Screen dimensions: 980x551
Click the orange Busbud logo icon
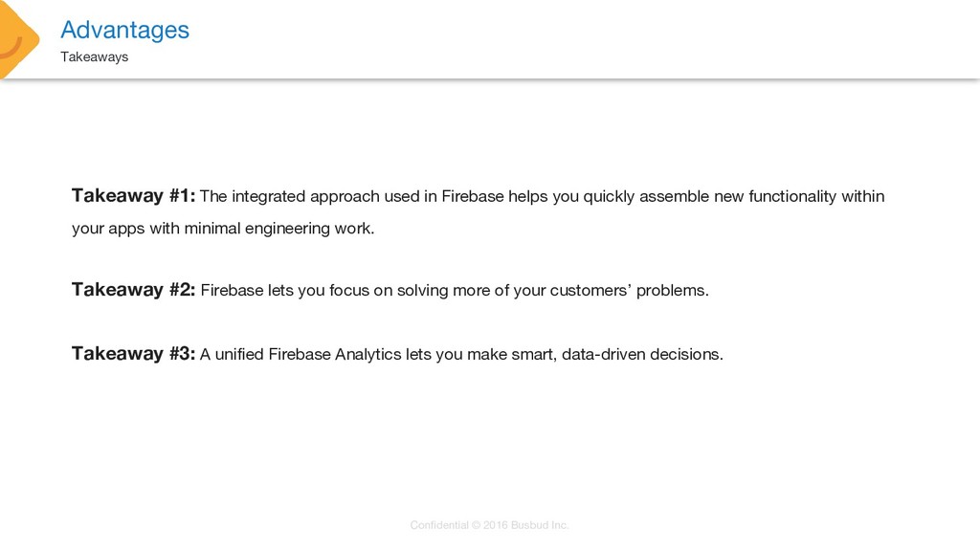coord(19,38)
